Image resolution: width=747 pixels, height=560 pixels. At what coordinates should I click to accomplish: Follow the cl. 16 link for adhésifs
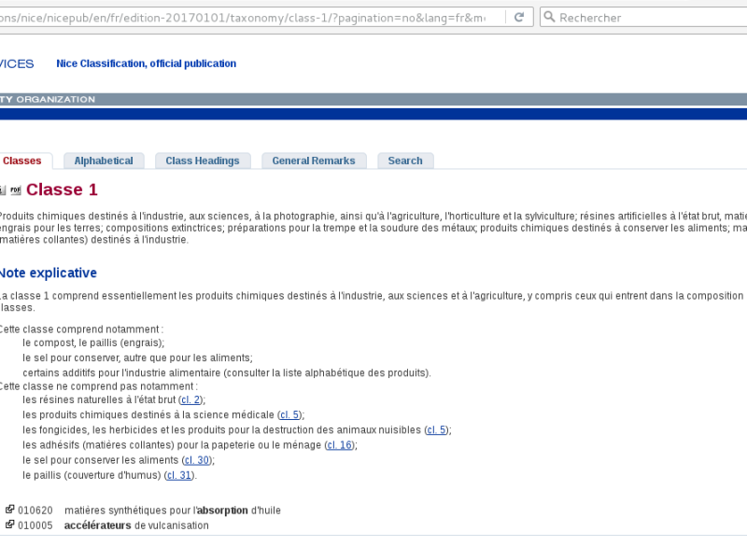tap(340, 445)
